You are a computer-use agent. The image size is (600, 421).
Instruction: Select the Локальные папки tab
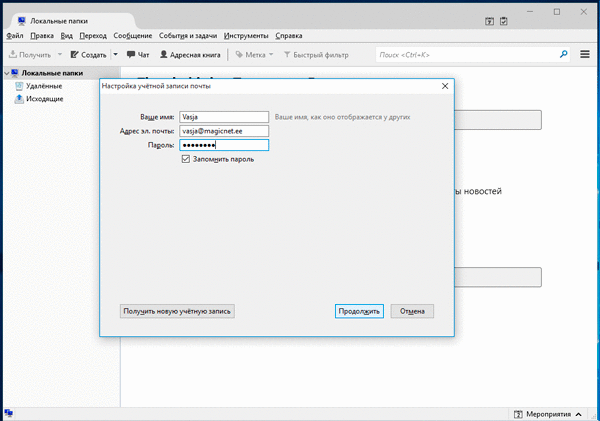coord(73,21)
